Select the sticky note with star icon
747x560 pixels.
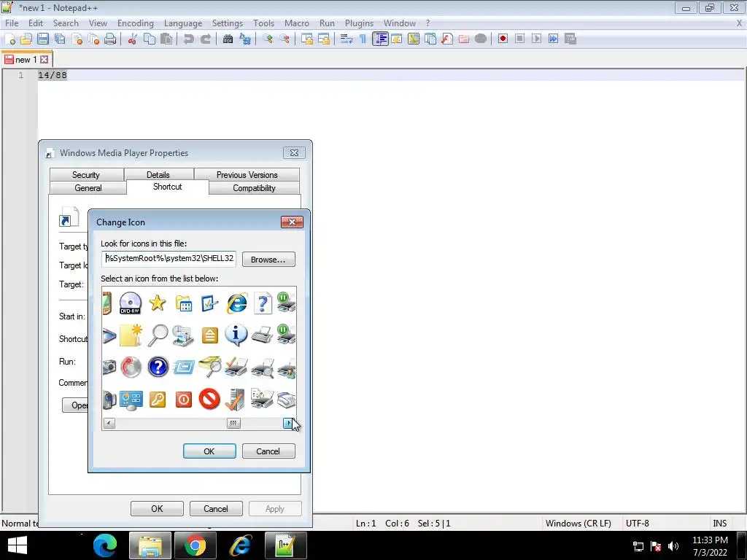[131, 335]
